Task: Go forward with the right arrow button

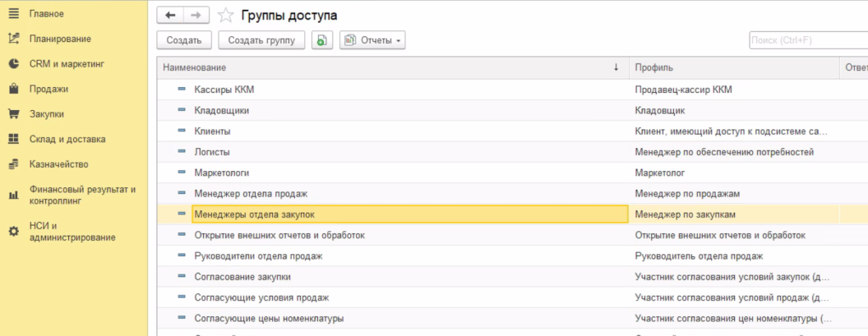Action: (195, 16)
